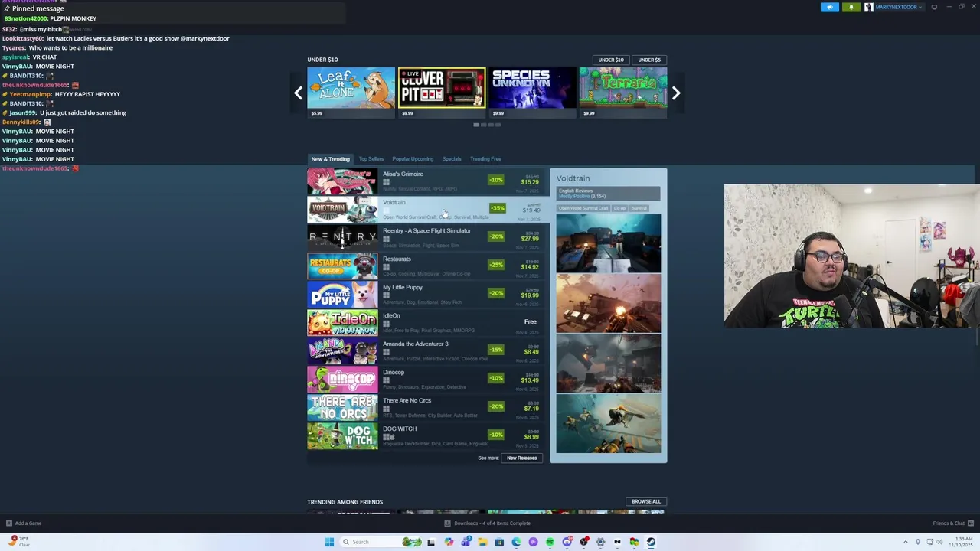
Task: Open Alisa's Grimoire game listing
Action: coord(425,181)
